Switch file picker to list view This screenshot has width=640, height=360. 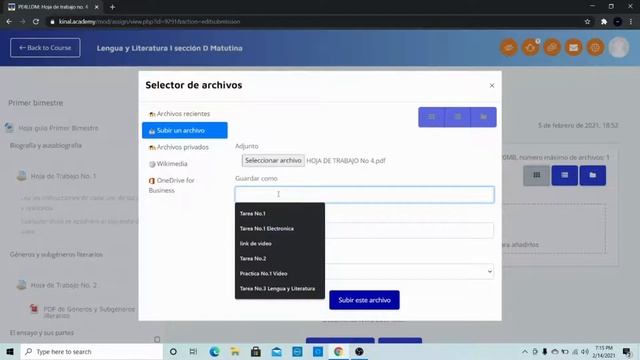(x=458, y=117)
